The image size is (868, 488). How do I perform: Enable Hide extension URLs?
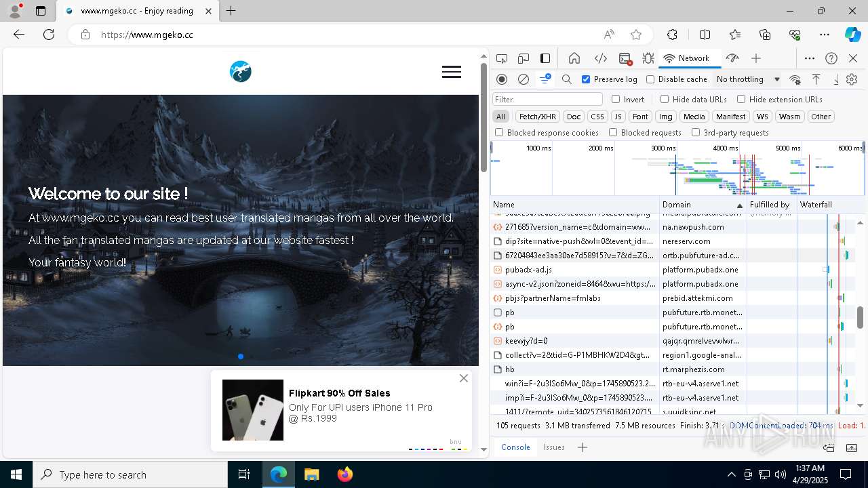(x=741, y=99)
